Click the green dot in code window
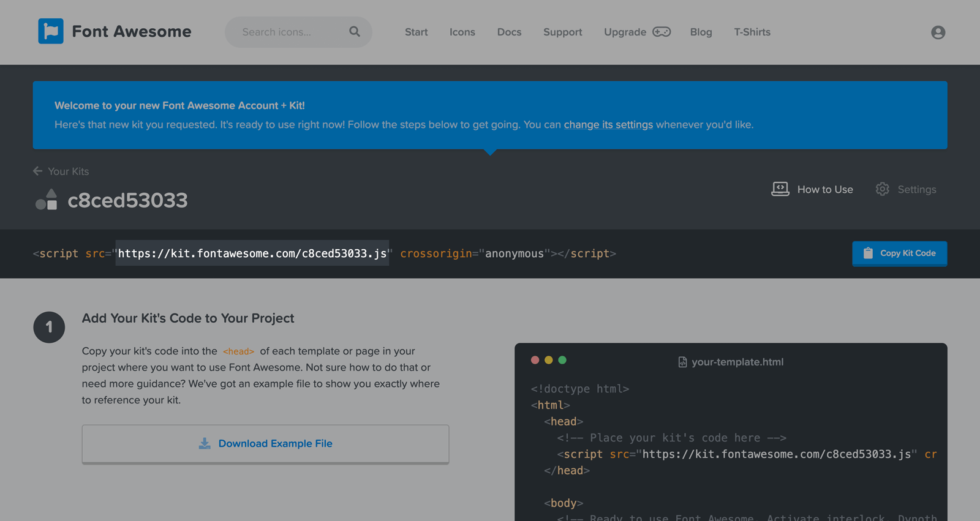980x521 pixels. [x=562, y=360]
